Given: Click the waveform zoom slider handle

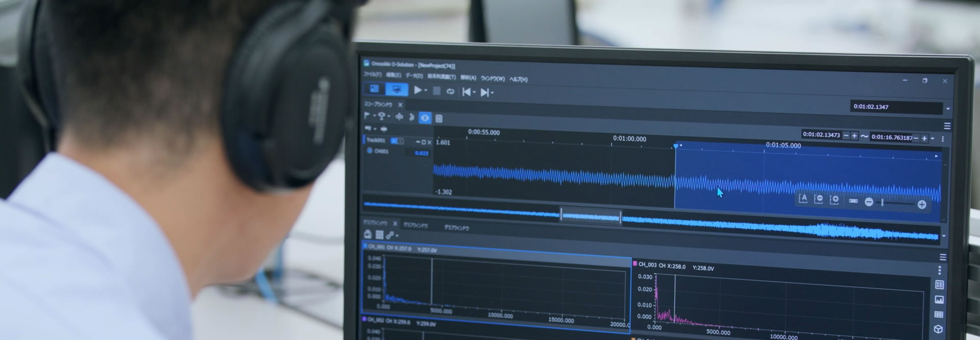Looking at the screenshot, I should click(x=883, y=203).
